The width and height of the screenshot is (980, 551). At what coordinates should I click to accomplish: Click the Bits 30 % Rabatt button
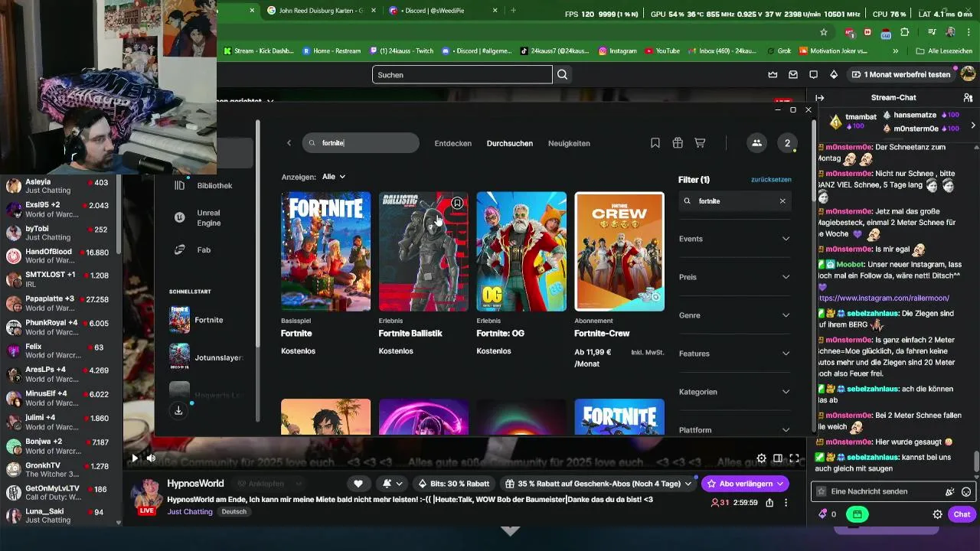[454, 484]
